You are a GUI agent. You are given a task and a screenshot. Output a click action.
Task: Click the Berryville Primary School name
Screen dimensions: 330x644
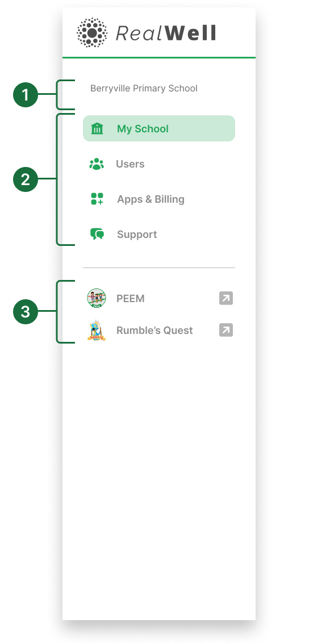[x=143, y=88]
